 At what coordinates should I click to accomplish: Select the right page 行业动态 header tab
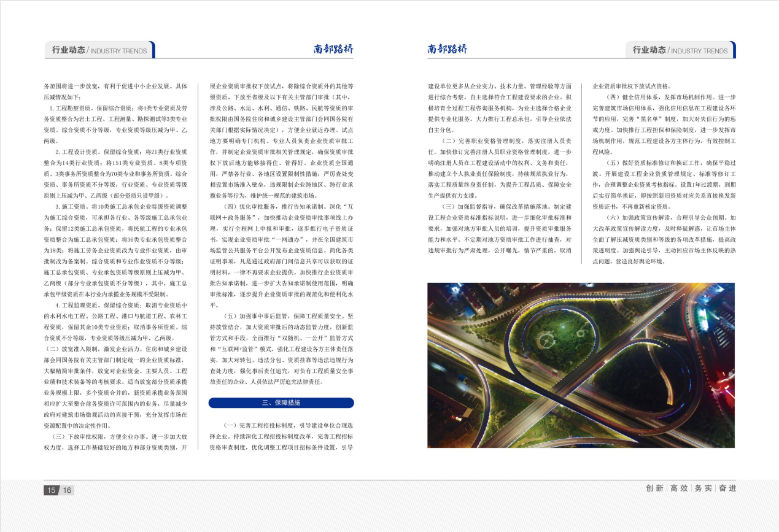tap(680, 50)
